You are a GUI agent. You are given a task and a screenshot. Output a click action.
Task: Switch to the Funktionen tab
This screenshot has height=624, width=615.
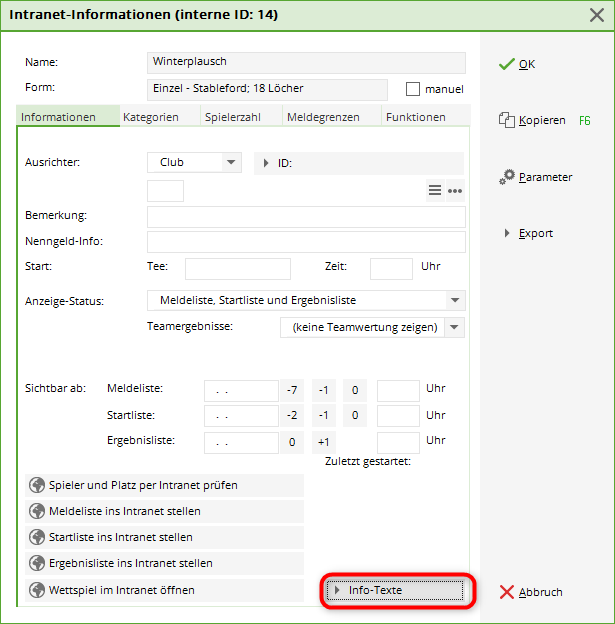pos(415,117)
